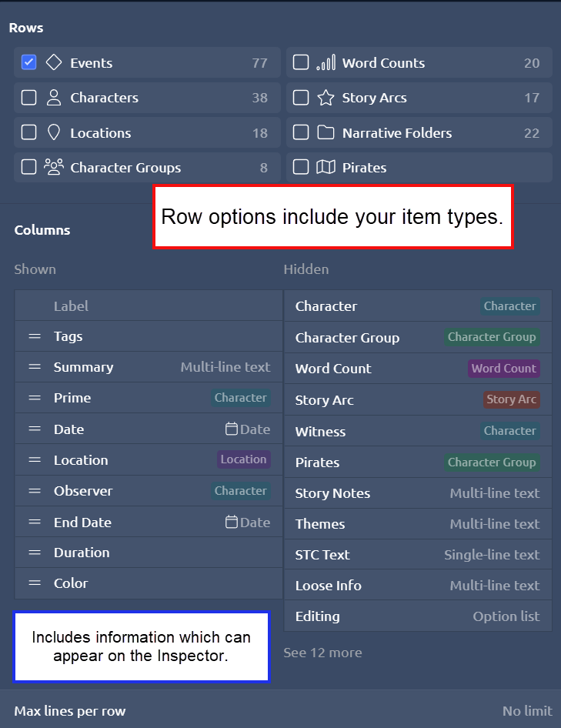
Task: Uncheck the Events row checkbox
Action: tap(28, 63)
